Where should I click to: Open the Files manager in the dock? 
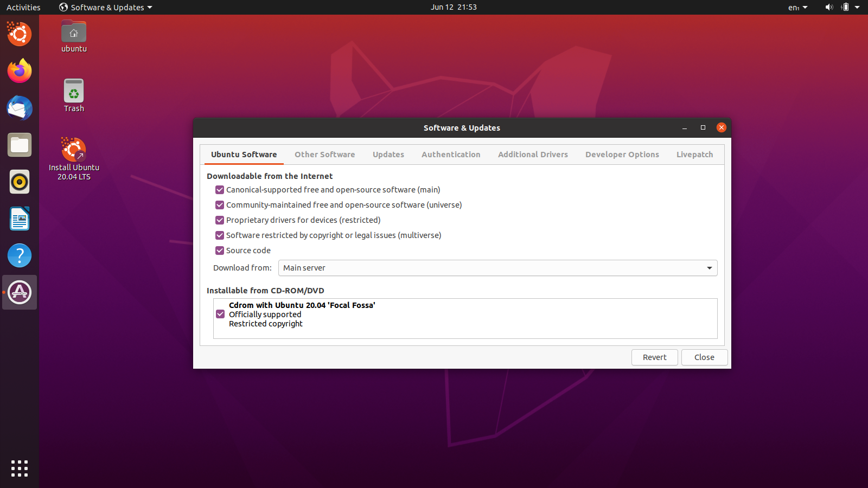(20, 145)
